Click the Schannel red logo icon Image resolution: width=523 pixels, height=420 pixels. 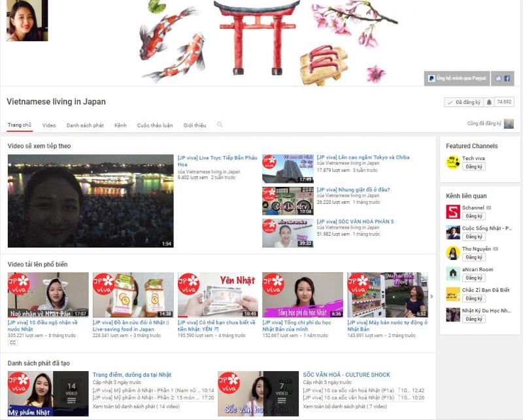(x=452, y=212)
